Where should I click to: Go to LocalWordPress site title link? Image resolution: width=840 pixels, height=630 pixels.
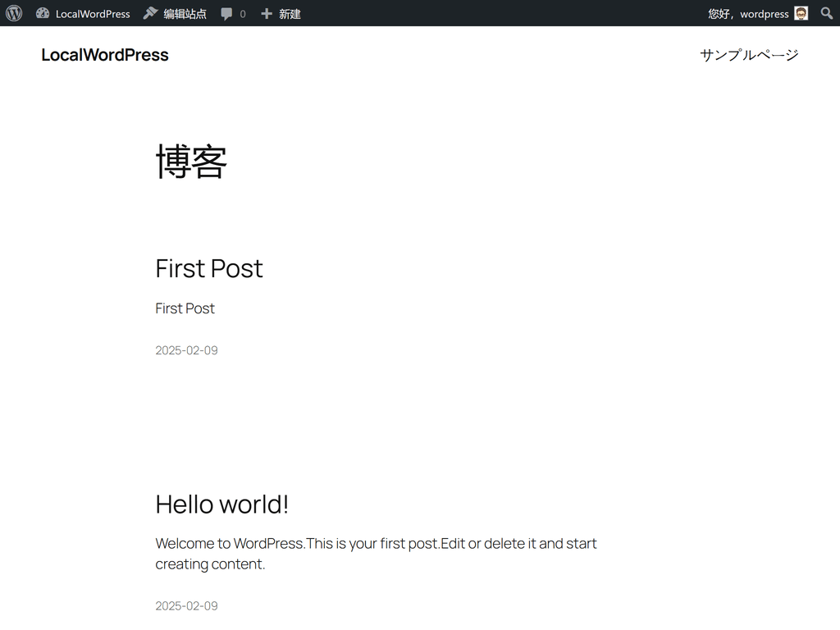point(105,55)
